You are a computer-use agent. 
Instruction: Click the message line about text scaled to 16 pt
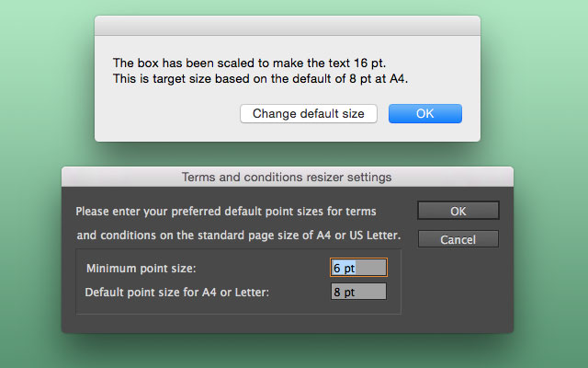(249, 63)
